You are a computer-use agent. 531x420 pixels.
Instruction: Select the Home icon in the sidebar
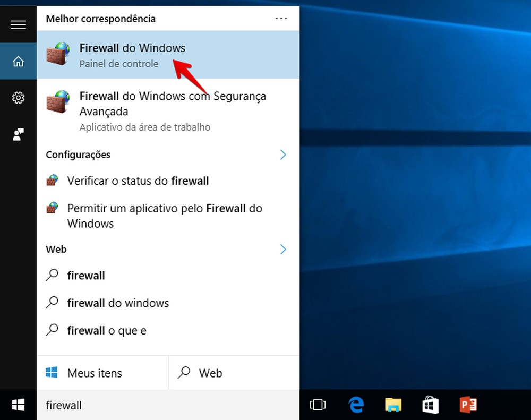click(x=18, y=61)
